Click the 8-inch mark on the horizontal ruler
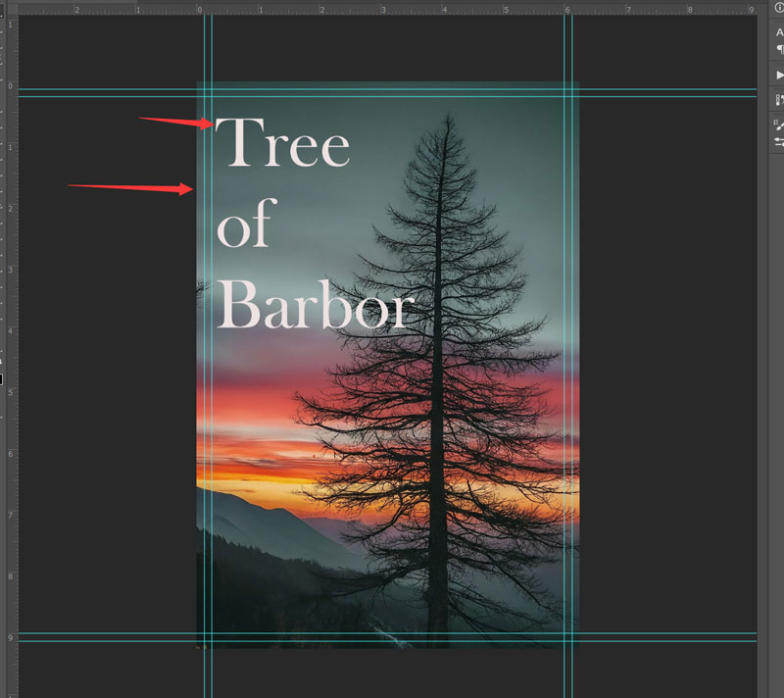The width and height of the screenshot is (784, 698). (690, 10)
